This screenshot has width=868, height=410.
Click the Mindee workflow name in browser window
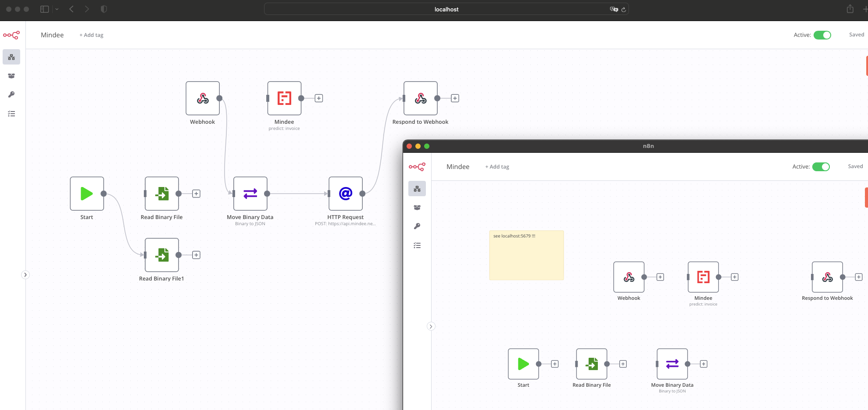[x=52, y=35]
